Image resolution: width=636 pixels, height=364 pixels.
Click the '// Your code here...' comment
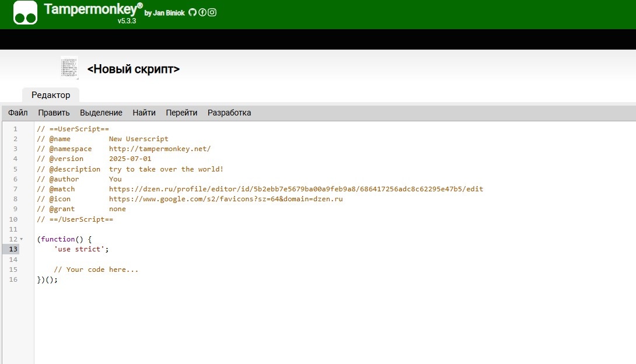click(x=96, y=269)
